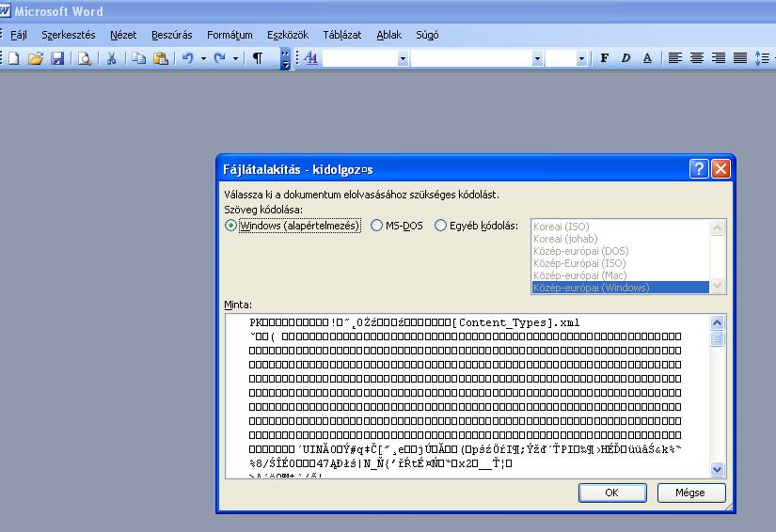
Task: Toggle the show paragraph marks icon
Action: click(257, 58)
